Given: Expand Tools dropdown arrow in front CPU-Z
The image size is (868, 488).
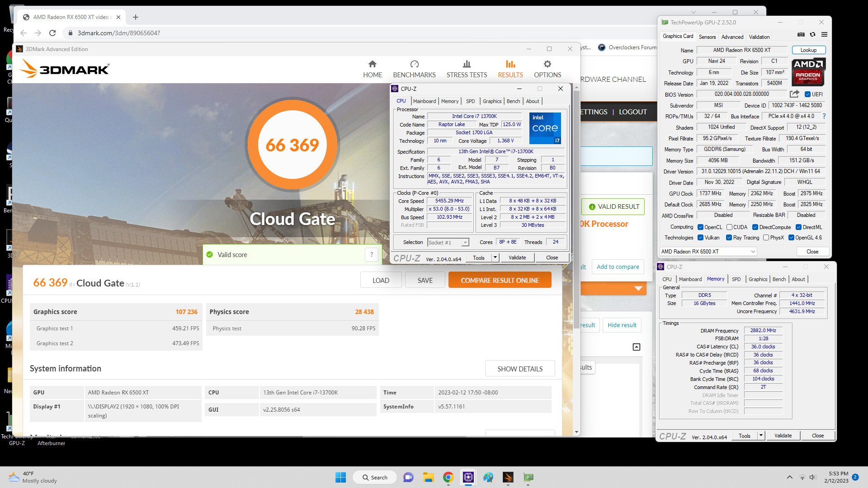Looking at the screenshot, I should point(495,258).
